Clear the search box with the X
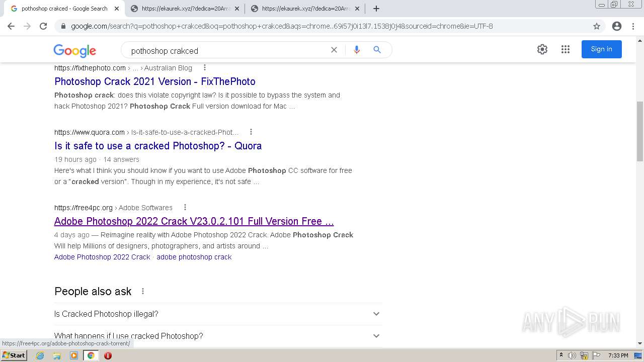Screen dimensions: 644x362 coord(334,50)
